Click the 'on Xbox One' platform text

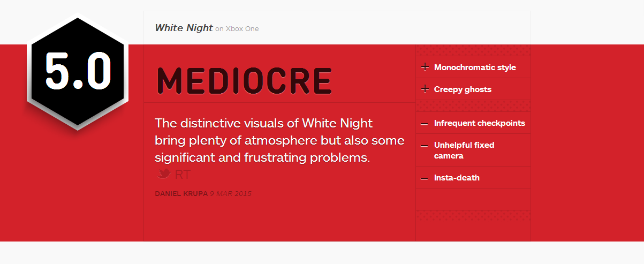[237, 29]
